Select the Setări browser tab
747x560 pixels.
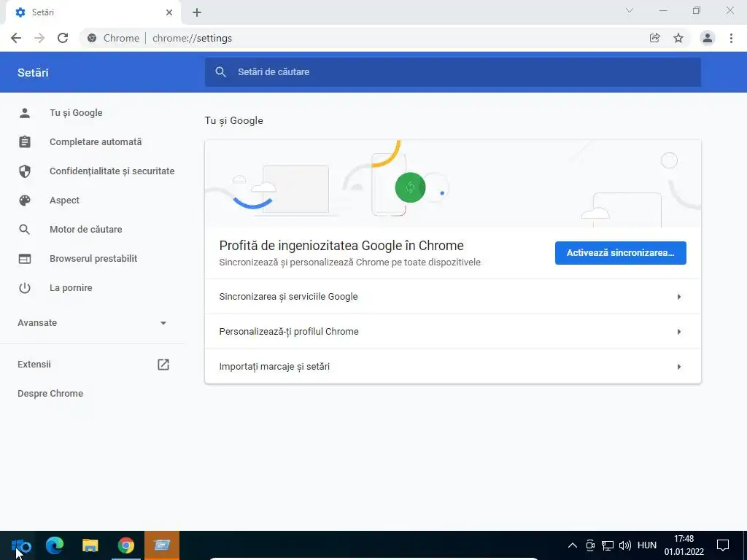click(x=93, y=13)
